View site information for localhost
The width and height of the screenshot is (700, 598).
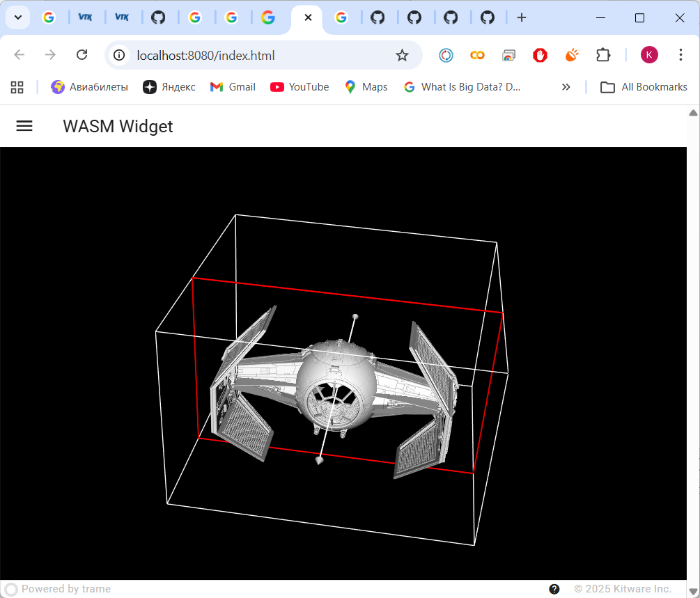coord(120,55)
